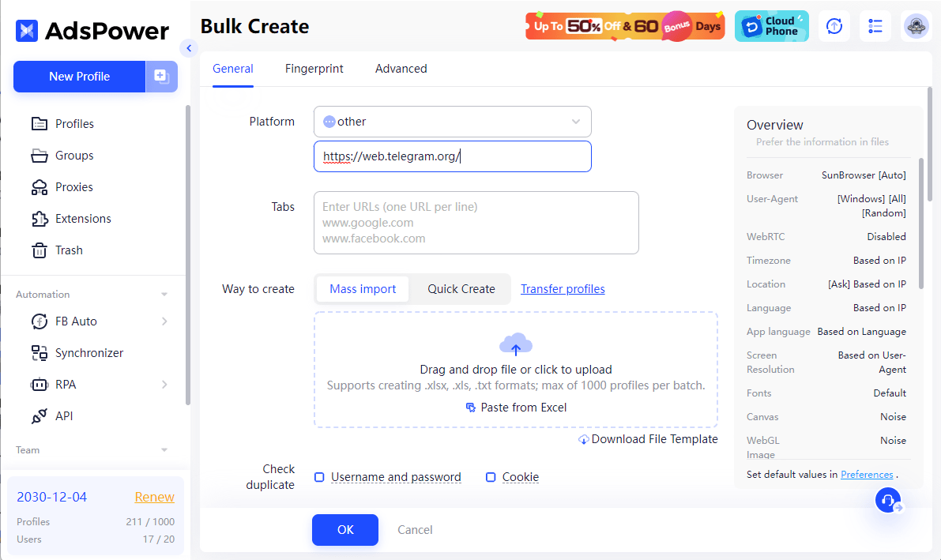Click the Fonts Default value
Viewport: 941px width, 560px height.
tap(890, 393)
